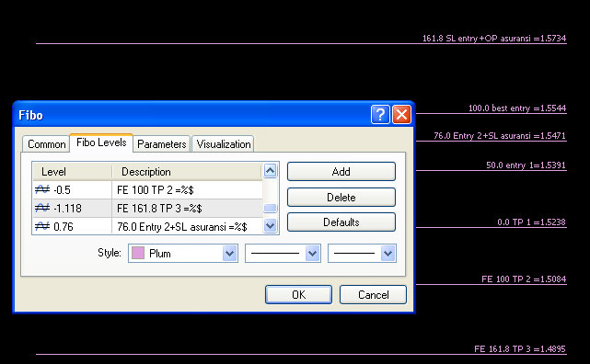Select the -1.118 level cell
The height and width of the screenshot is (364, 590).
72,208
